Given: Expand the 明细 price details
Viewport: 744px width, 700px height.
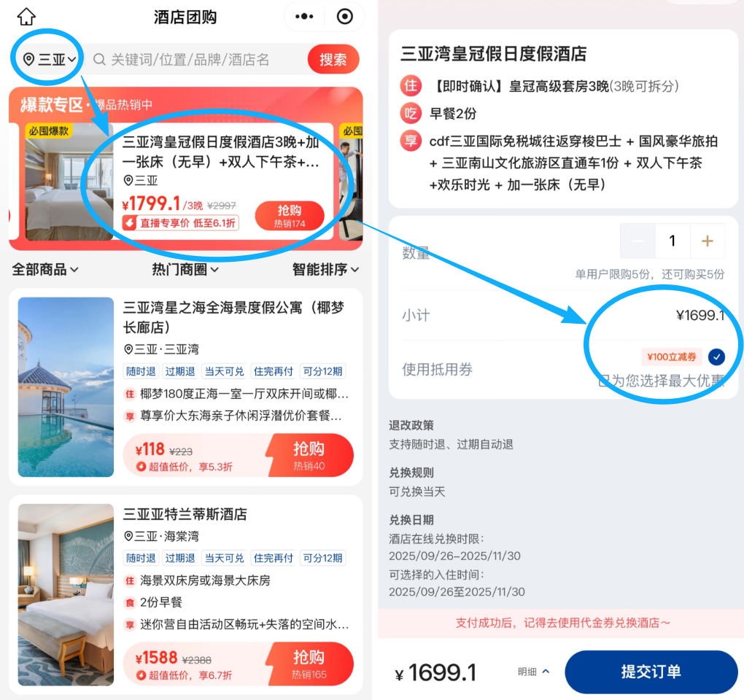Looking at the screenshot, I should pyautogui.click(x=533, y=672).
